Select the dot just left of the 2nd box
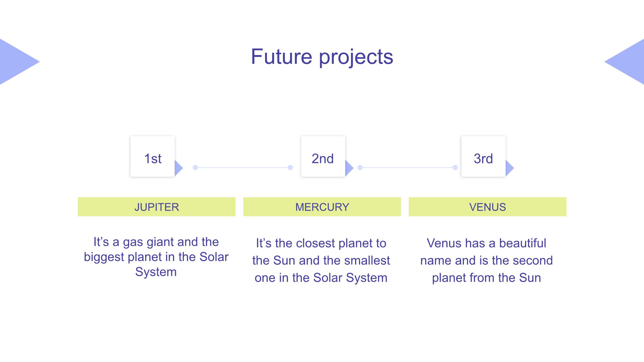This screenshot has height=362, width=644. (x=290, y=167)
